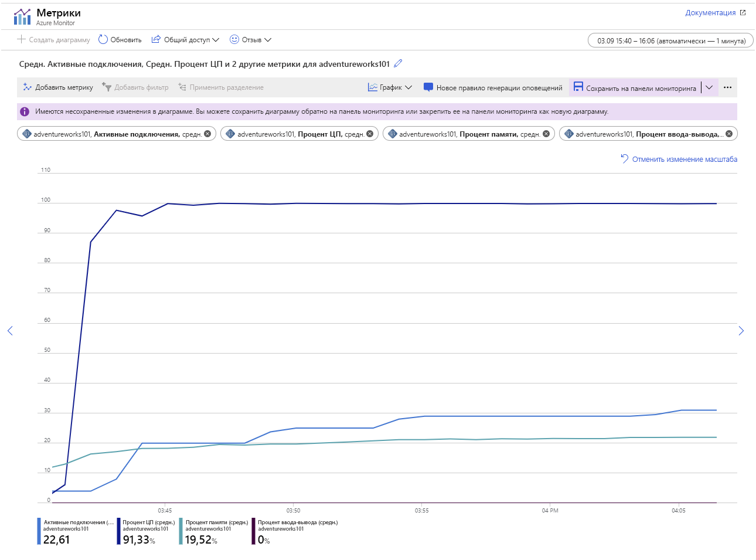Remove the Процент ввода-вывода metric pill
The image size is (756, 560).
729,134
